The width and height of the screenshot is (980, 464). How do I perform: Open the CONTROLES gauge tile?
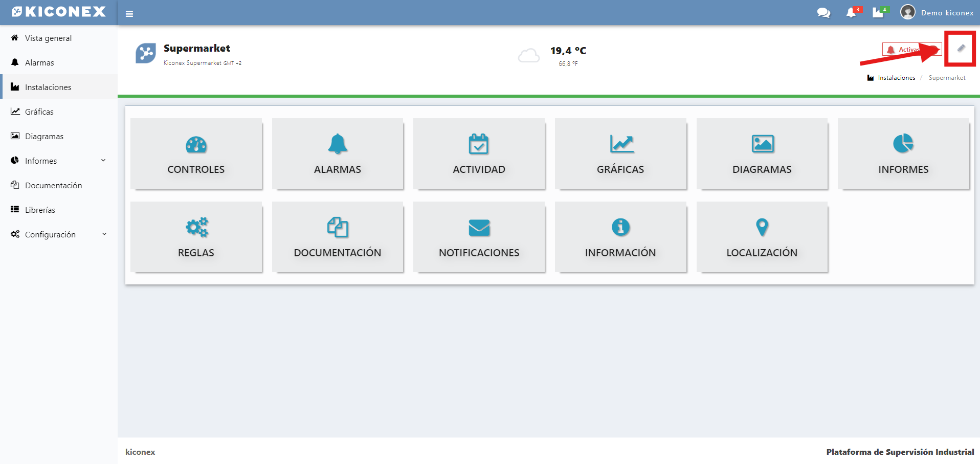(196, 154)
